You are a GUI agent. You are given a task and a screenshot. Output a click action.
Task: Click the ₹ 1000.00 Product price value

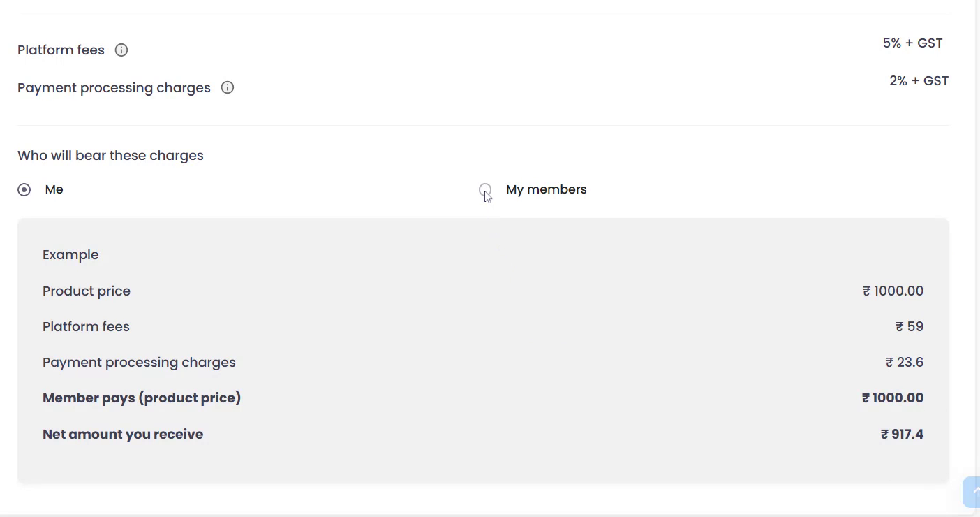pyautogui.click(x=893, y=291)
